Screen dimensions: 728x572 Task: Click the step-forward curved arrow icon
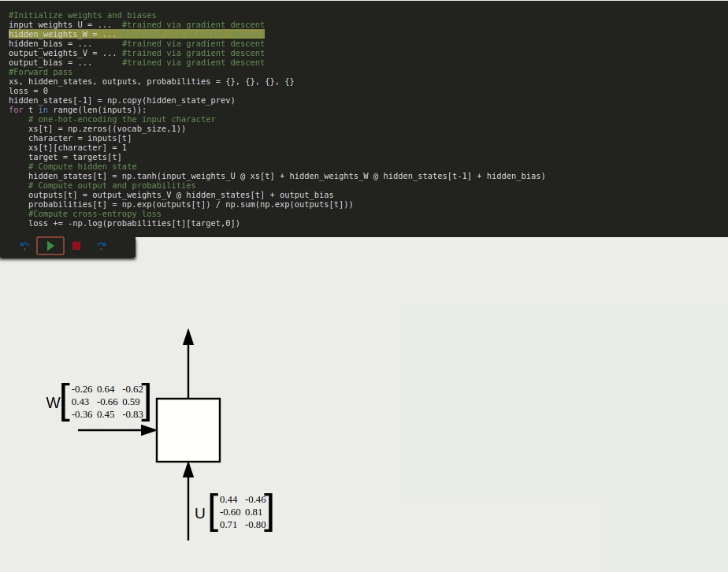click(x=102, y=246)
